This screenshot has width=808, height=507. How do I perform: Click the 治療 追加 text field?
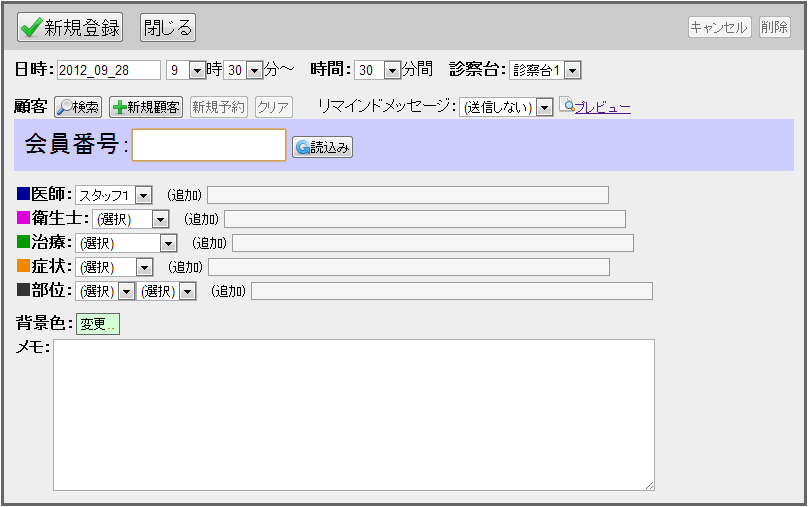[433, 243]
